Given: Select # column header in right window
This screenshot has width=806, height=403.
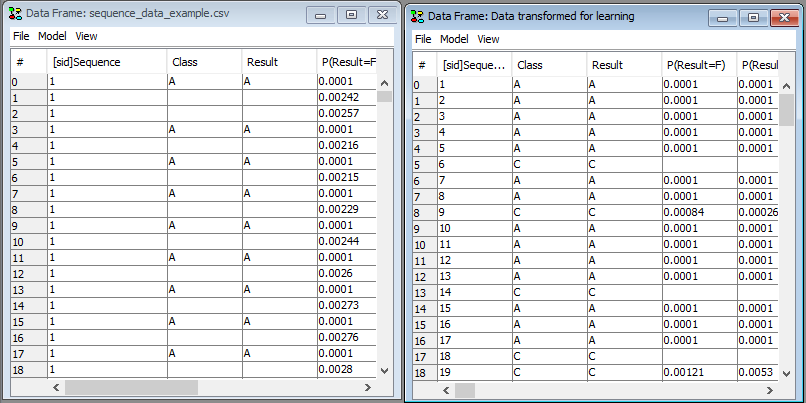Looking at the screenshot, I should [425, 65].
